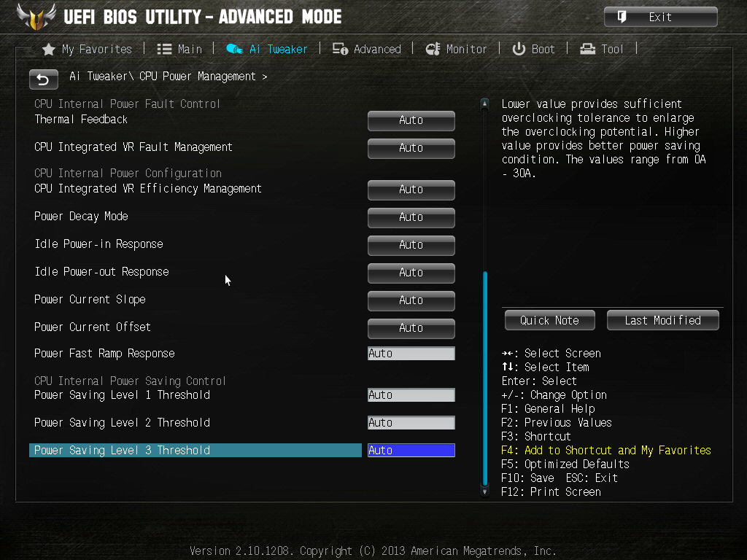This screenshot has height=560, width=747.
Task: Click the Tool printer-like icon
Action: coord(587,49)
